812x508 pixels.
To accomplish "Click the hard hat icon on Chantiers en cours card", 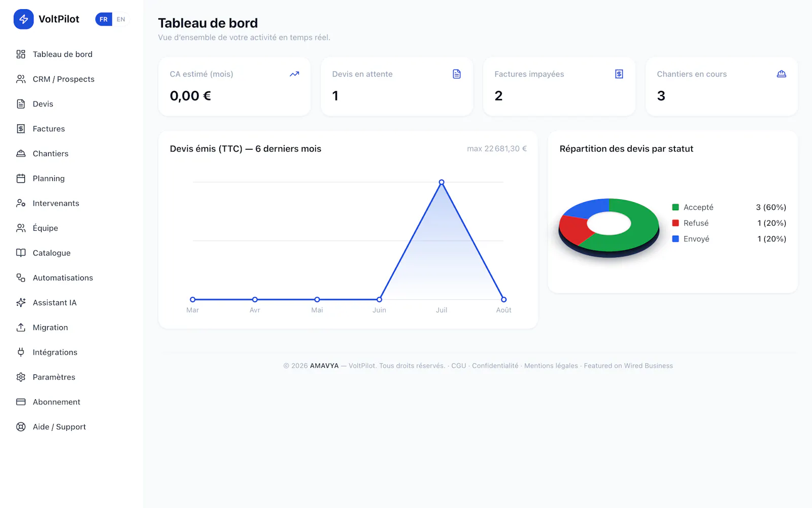I will pyautogui.click(x=782, y=74).
